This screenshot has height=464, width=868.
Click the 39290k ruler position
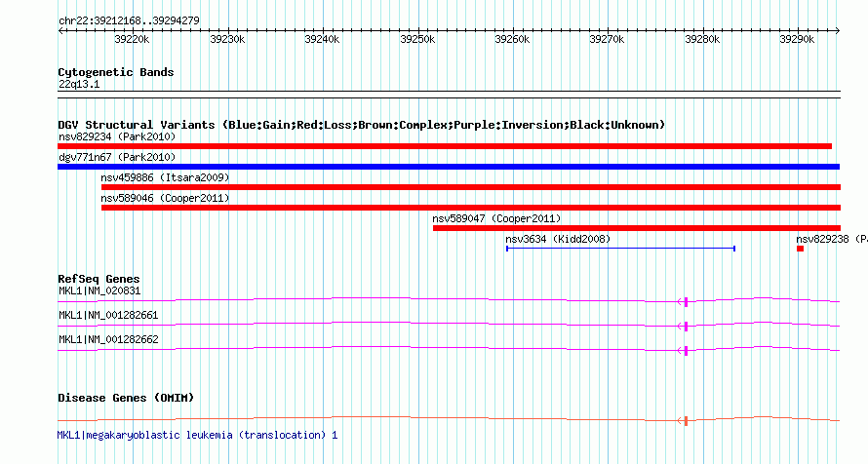point(797,39)
